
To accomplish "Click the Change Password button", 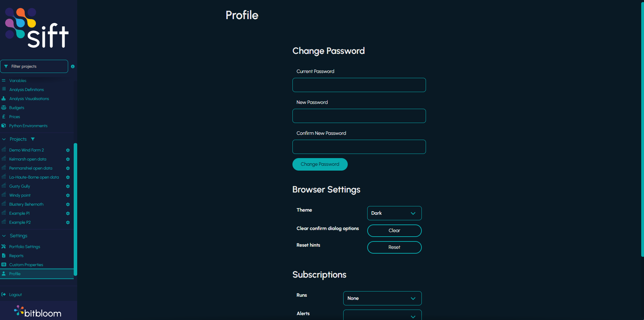I will (320, 164).
